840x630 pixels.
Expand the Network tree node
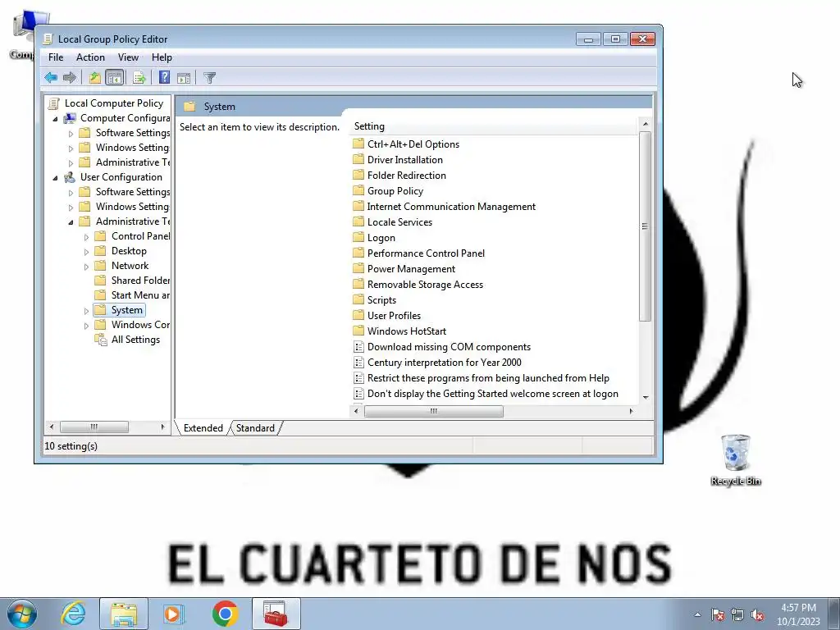pyautogui.click(x=86, y=267)
